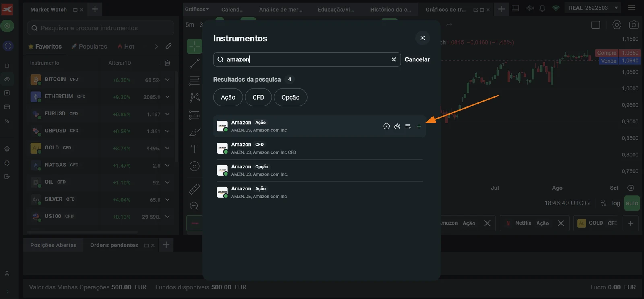
Task: Select the chart zoom in tool
Action: click(x=194, y=206)
